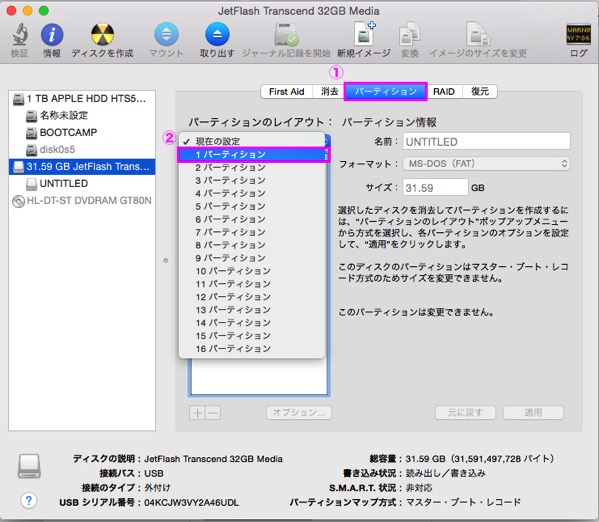Switch to the First Aid tab
The height and width of the screenshot is (522, 599).
287,92
